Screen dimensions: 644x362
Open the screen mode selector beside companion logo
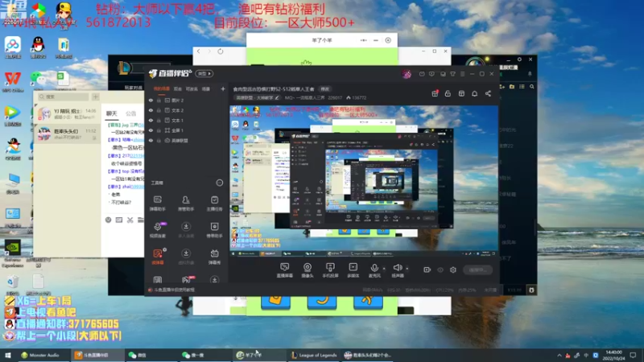[204, 74]
